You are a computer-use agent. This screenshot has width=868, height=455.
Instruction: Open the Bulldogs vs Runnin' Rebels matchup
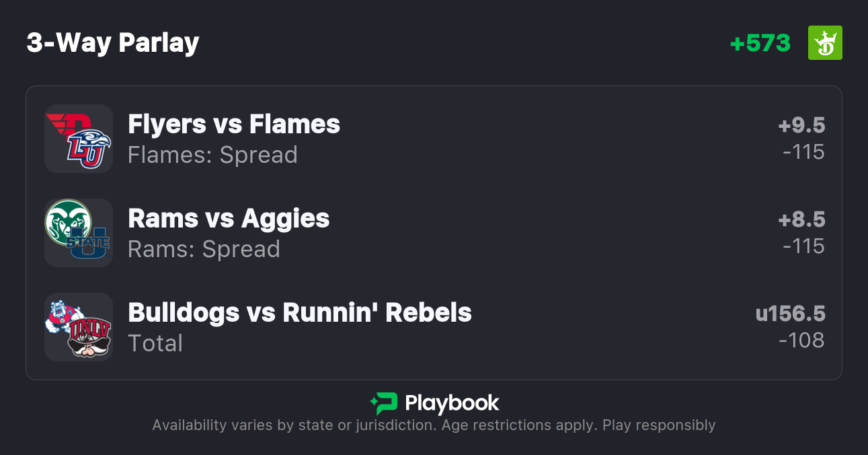[x=300, y=313]
